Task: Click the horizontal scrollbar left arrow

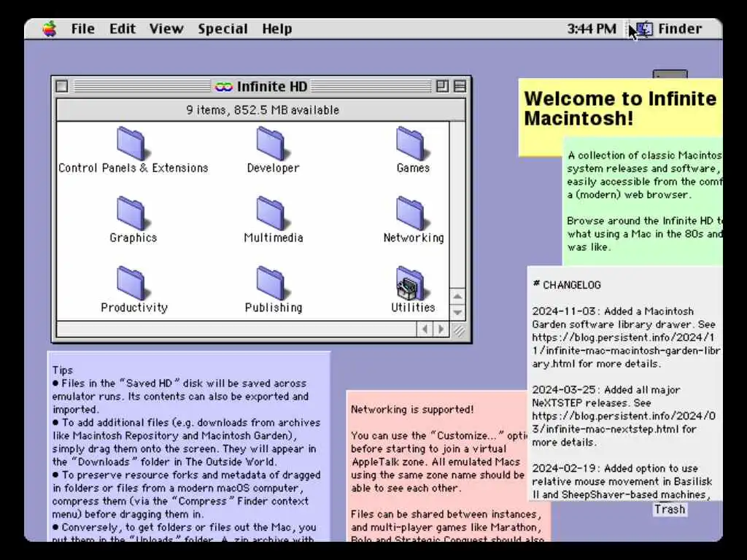Action: pos(425,329)
